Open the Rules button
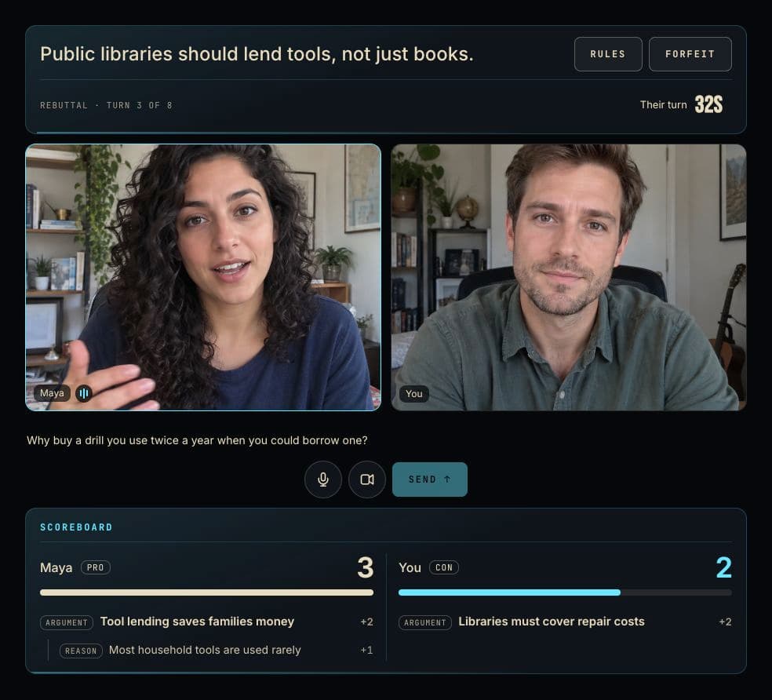The width and height of the screenshot is (772, 700). click(x=608, y=54)
